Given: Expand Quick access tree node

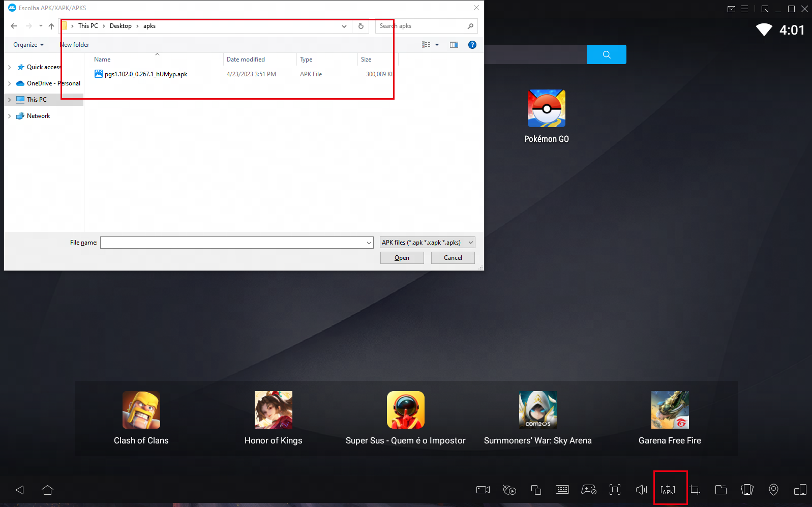Looking at the screenshot, I should coord(9,67).
